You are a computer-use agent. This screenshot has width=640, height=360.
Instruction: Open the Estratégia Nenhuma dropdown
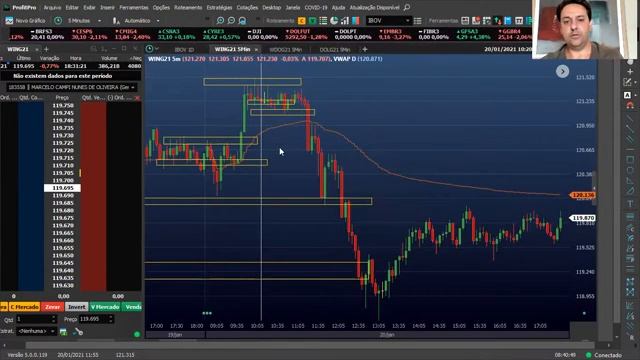36,331
